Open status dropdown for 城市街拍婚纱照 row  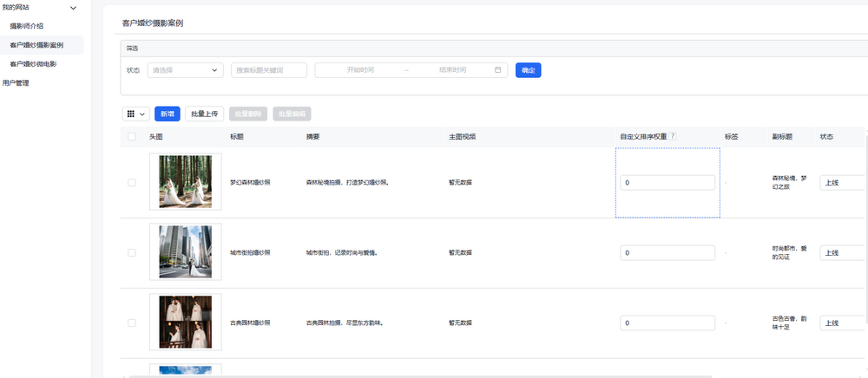coord(843,253)
